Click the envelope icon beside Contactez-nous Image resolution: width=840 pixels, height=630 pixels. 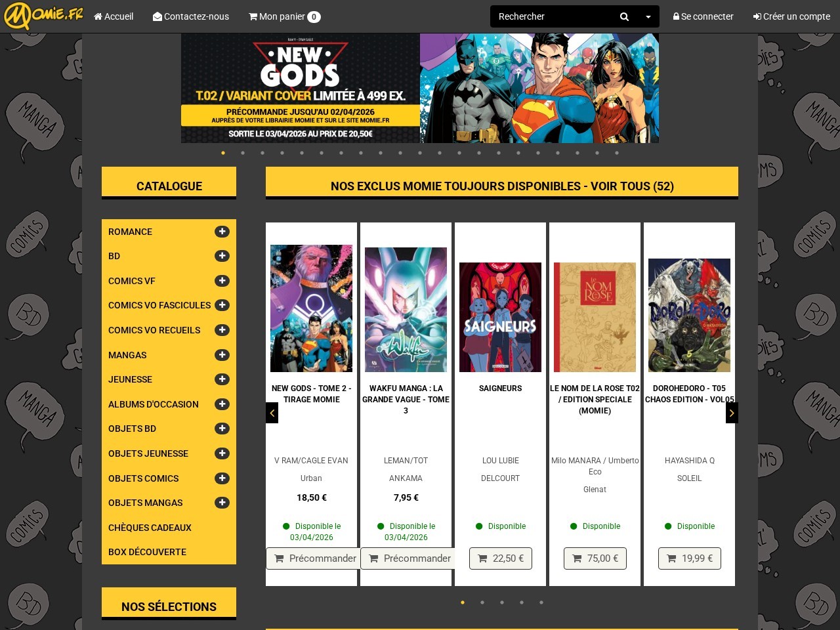click(x=157, y=16)
